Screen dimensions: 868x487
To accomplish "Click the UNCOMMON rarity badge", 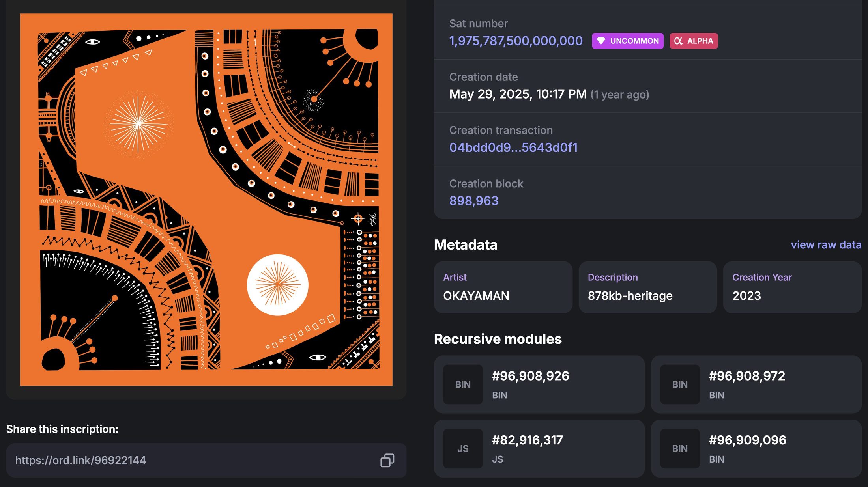I will pyautogui.click(x=628, y=41).
